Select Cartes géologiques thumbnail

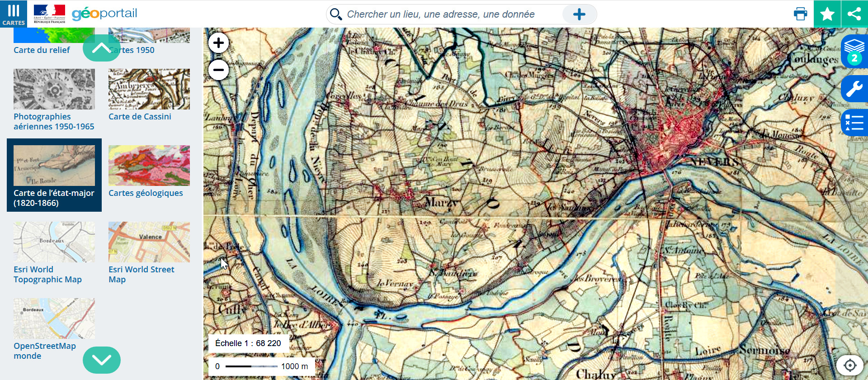149,166
